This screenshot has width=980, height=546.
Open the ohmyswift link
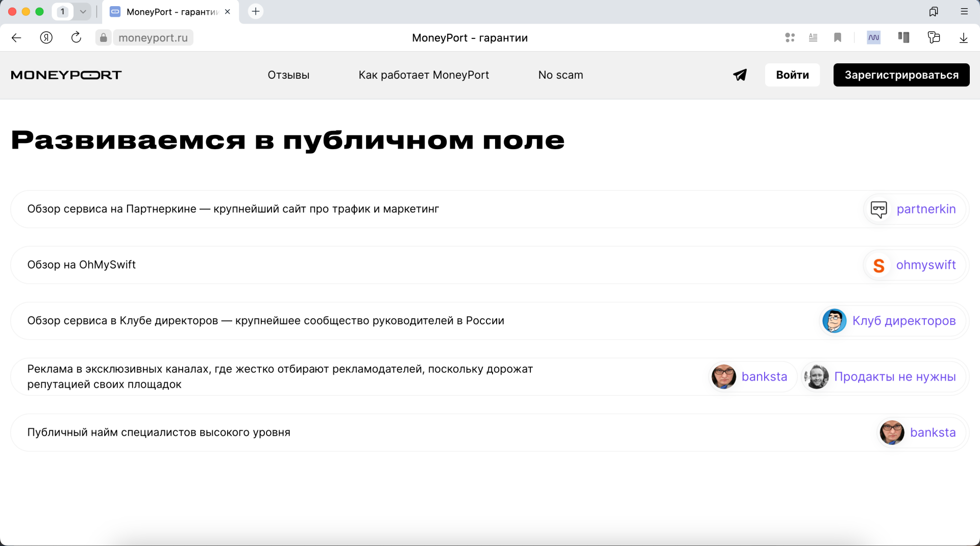[x=926, y=265]
